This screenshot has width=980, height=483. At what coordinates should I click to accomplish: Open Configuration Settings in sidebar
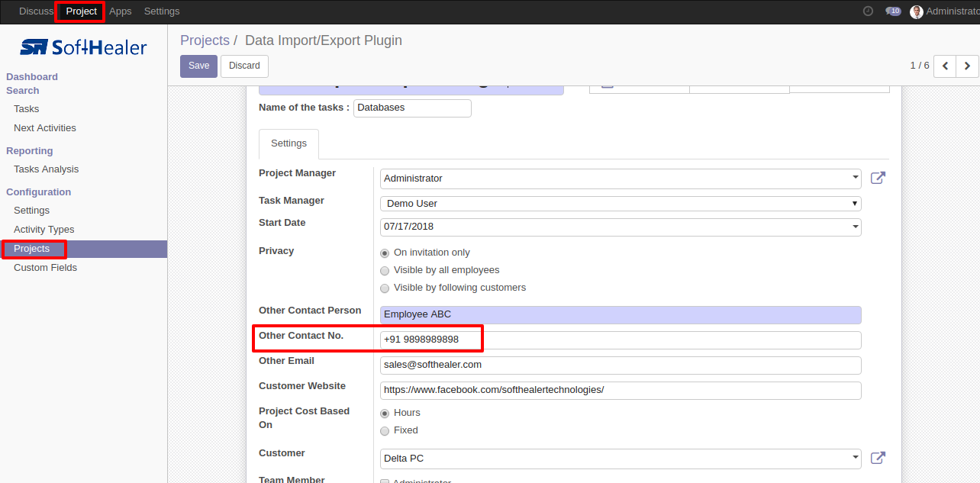pyautogui.click(x=31, y=211)
